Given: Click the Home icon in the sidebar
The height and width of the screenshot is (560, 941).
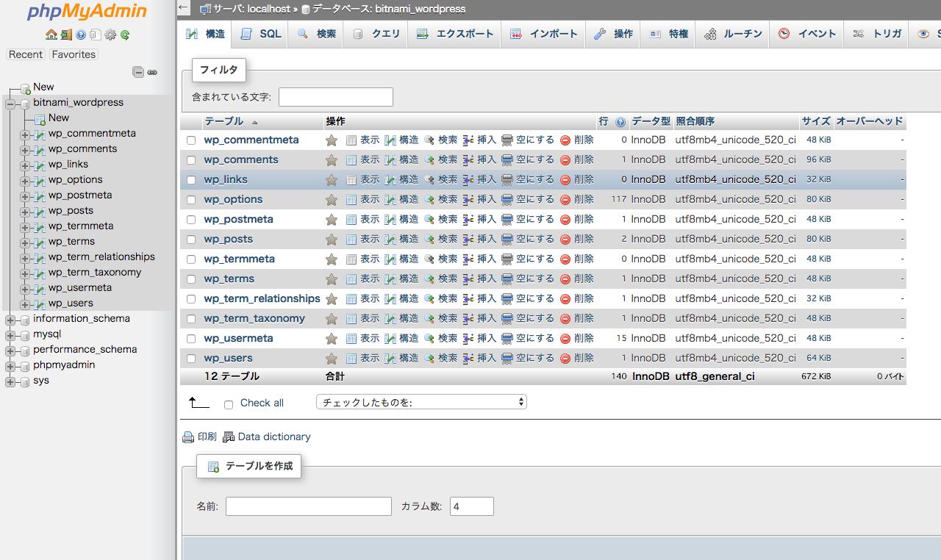Looking at the screenshot, I should [x=51, y=35].
